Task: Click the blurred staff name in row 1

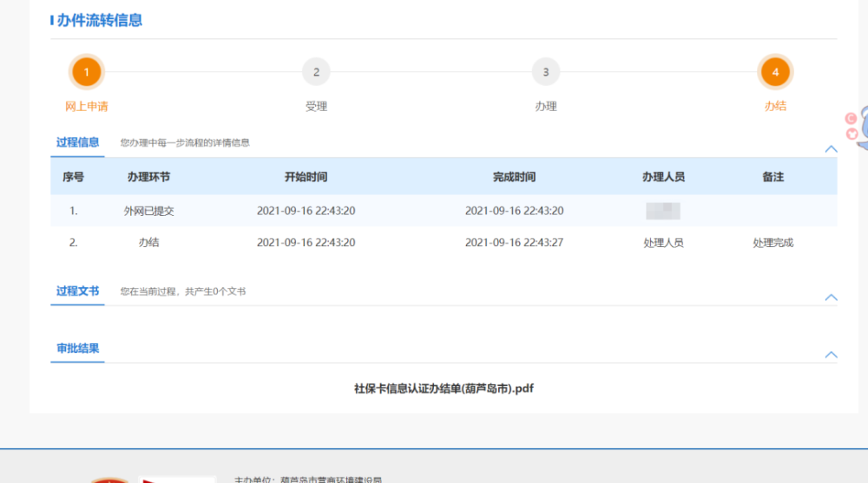Action: [x=663, y=211]
